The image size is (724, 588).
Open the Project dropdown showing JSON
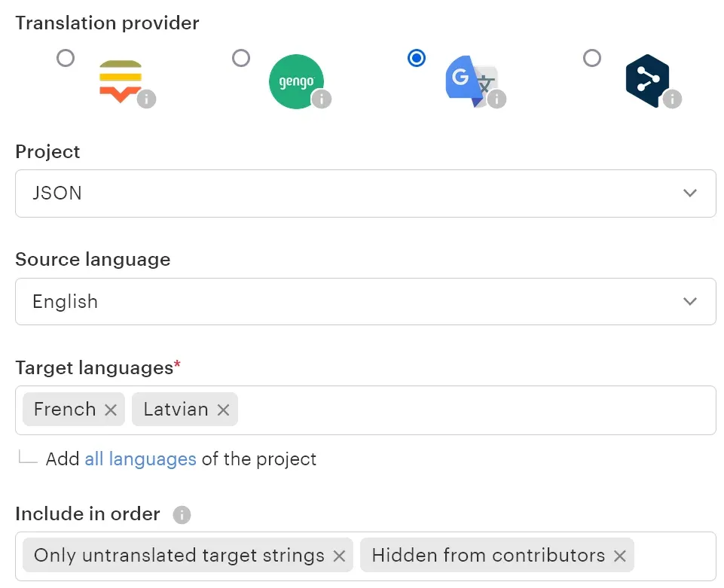coord(365,193)
